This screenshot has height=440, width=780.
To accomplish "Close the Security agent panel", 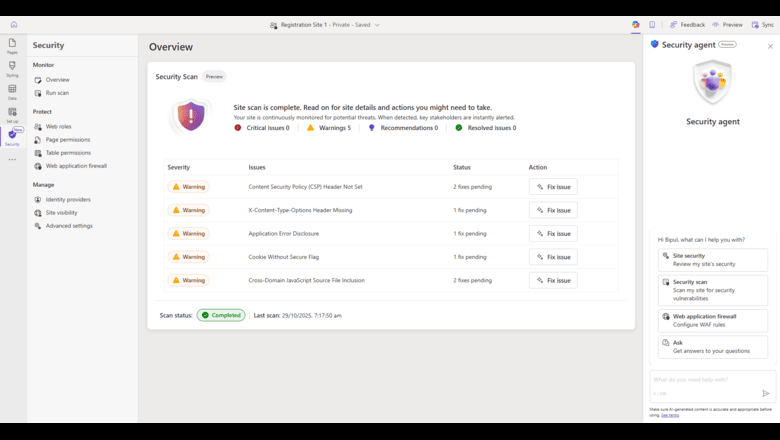I will (x=770, y=46).
